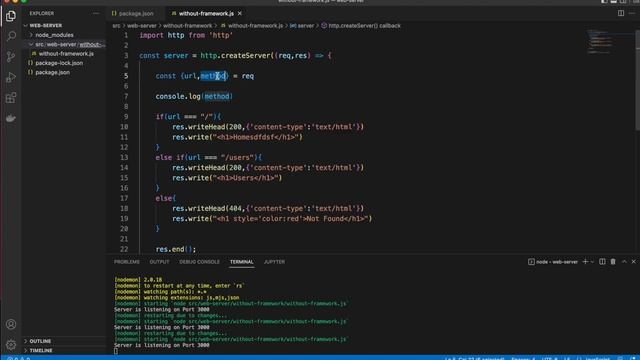The height and width of the screenshot is (360, 640).
Task: Maximize the panel with up chevron
Action: coord(624,262)
